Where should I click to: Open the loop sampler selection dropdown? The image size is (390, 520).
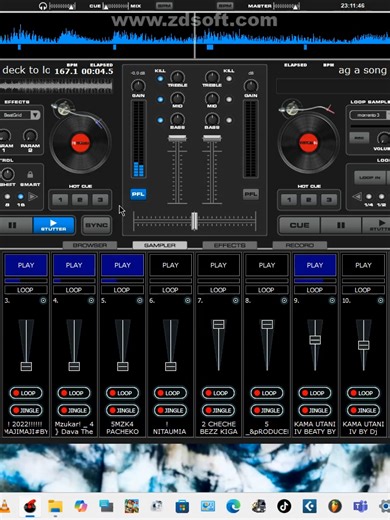369,115
